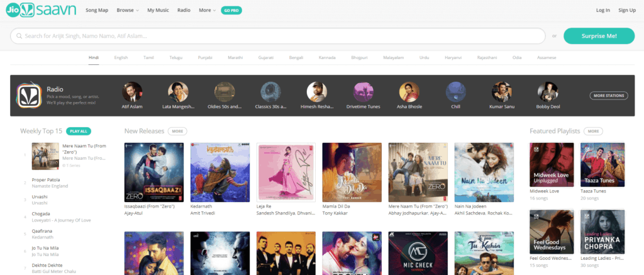Open Midweek Love playlist cover
The width and height of the screenshot is (644, 275).
pyautogui.click(x=552, y=165)
